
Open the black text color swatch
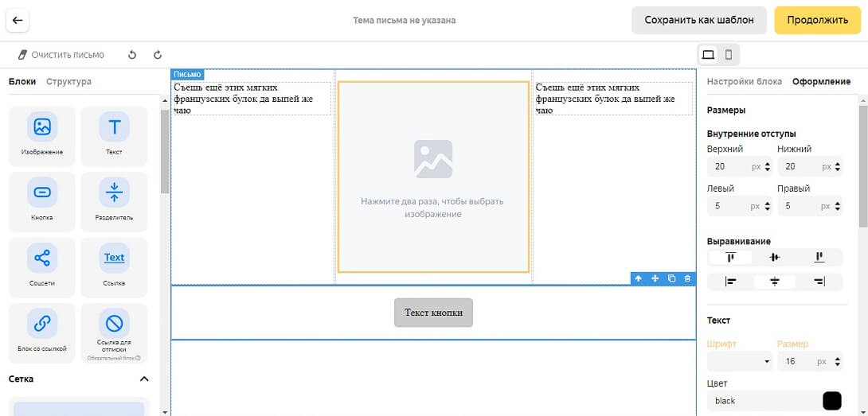point(831,401)
